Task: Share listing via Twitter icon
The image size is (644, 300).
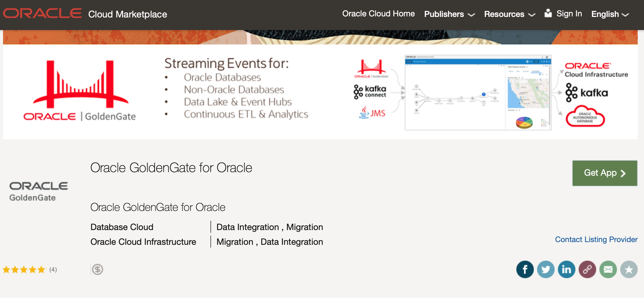Action: 546,269
